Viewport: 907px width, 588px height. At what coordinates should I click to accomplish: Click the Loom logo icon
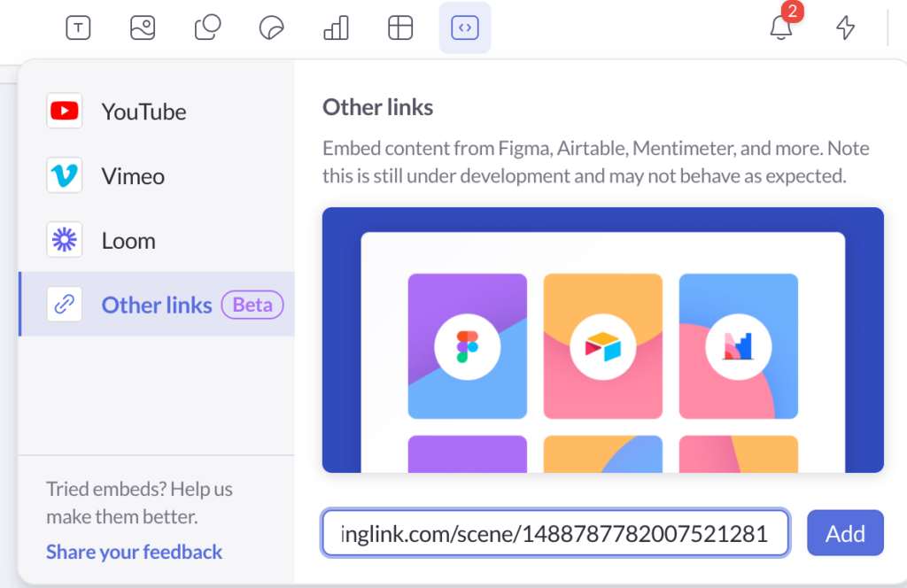64,239
